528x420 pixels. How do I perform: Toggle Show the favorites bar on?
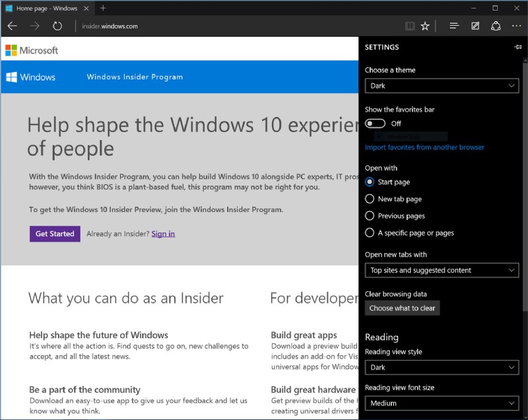click(x=375, y=123)
